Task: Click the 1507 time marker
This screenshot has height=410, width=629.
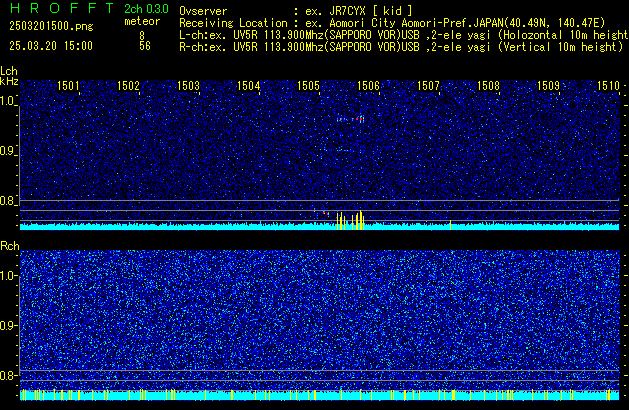Action: 428,86
